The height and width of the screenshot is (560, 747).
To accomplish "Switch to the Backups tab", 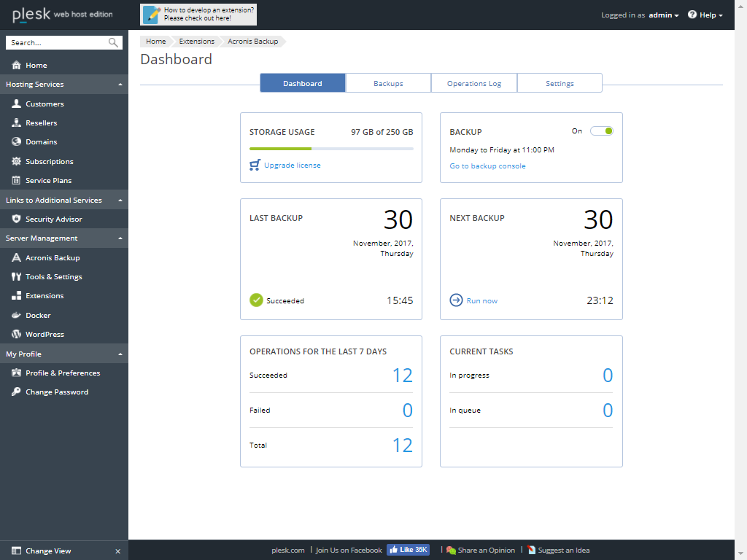I will 388,82.
